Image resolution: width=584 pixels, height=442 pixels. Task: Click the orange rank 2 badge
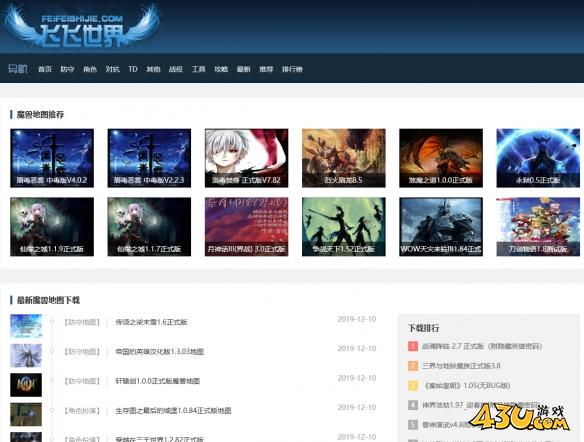[413, 366]
